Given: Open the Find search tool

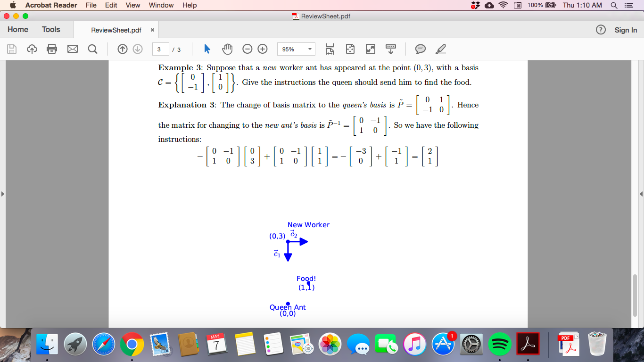Looking at the screenshot, I should pos(92,49).
